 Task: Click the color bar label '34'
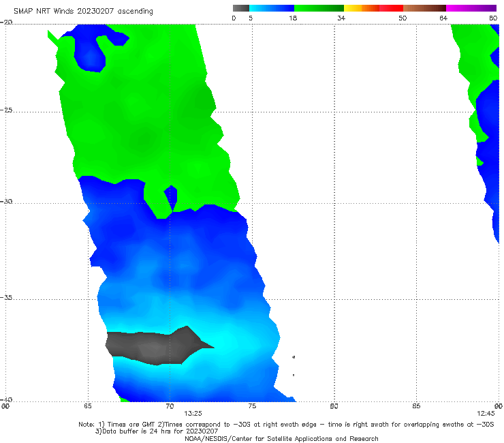pos(341,18)
